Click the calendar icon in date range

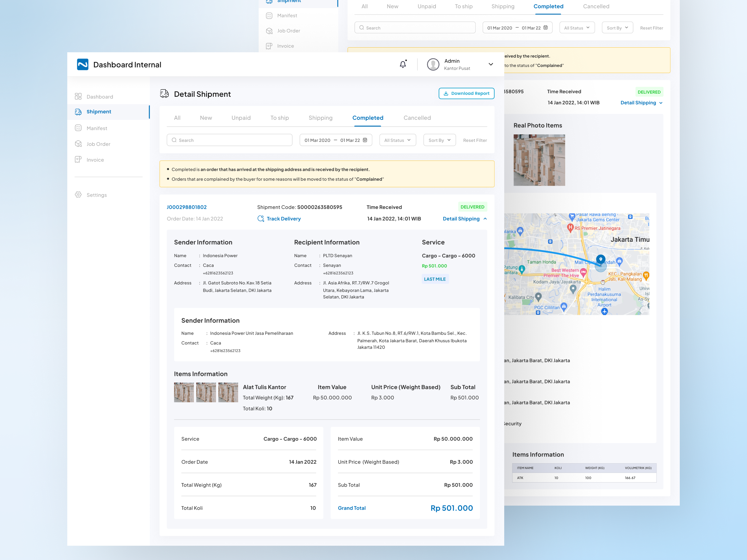(x=365, y=140)
